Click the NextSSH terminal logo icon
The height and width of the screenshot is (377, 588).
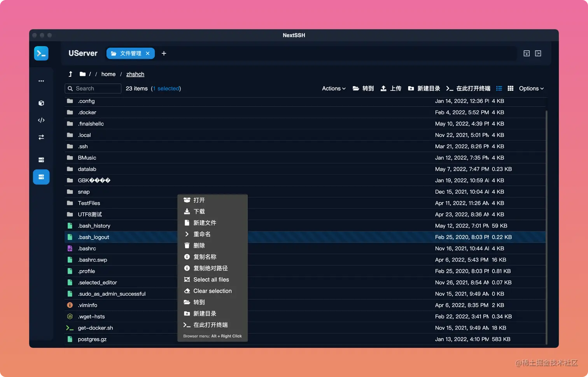(41, 53)
